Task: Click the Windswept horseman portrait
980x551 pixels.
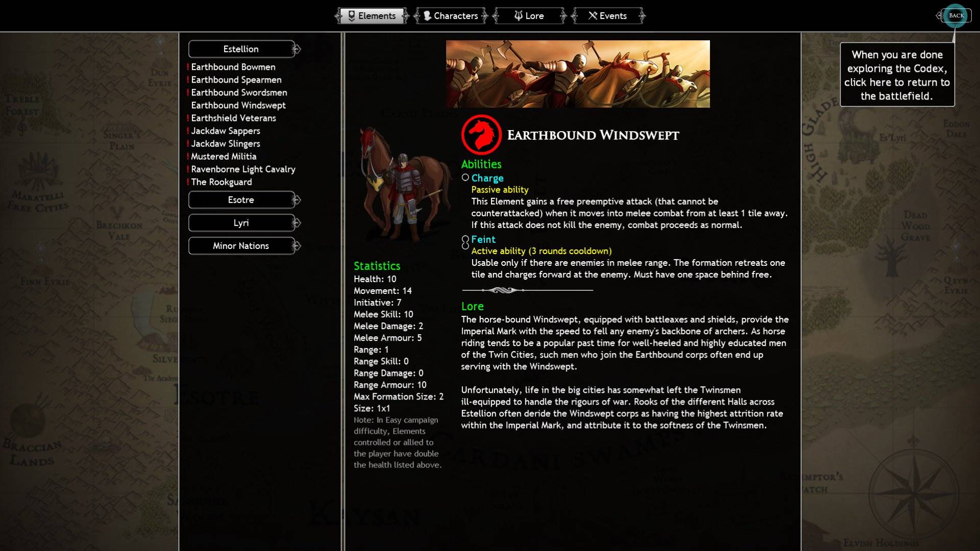Action: [404, 185]
